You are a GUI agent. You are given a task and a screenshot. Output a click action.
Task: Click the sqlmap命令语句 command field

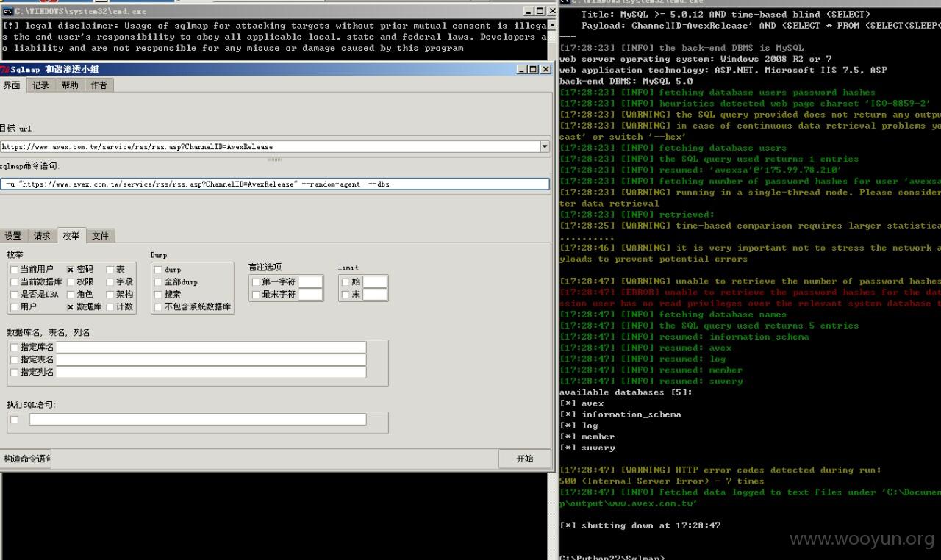275,184
